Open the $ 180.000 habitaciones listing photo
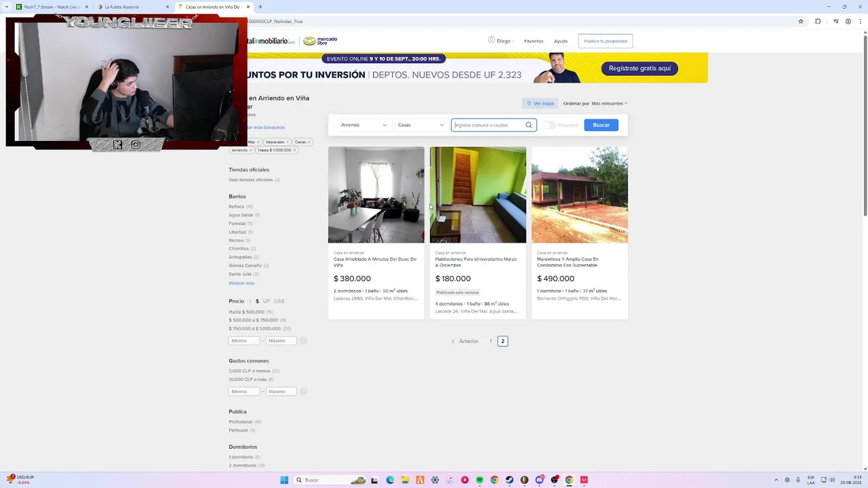 478,195
